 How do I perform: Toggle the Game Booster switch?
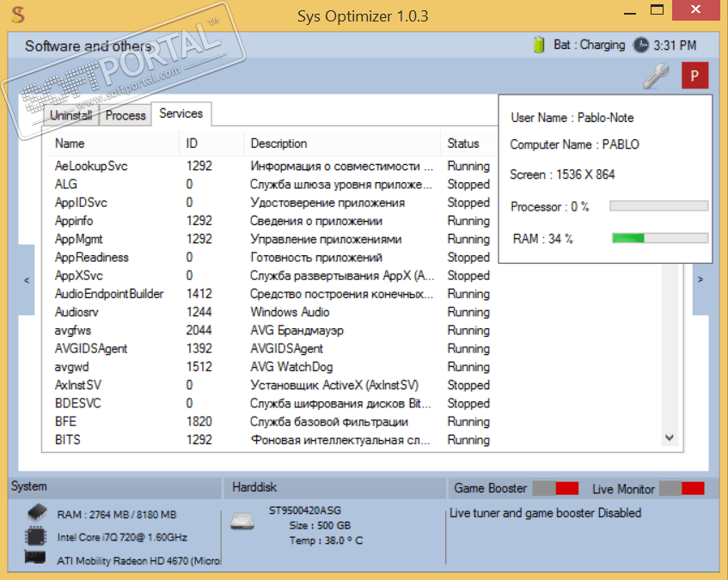(x=555, y=488)
